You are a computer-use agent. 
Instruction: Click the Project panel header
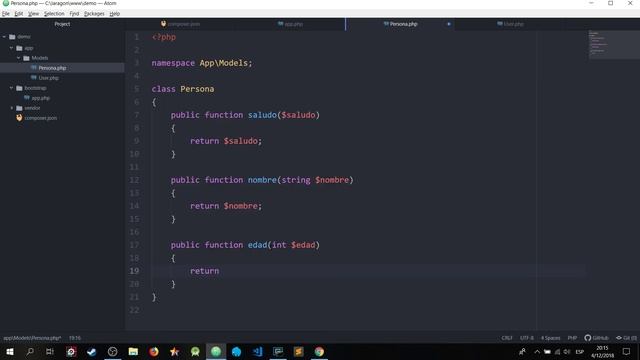(62, 24)
